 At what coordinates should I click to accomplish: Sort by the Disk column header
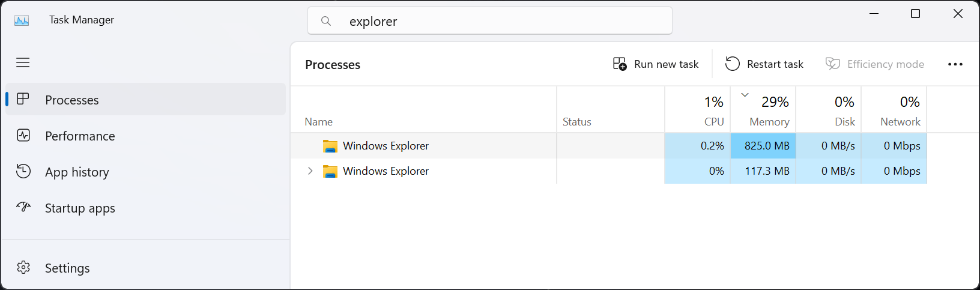tap(829, 109)
